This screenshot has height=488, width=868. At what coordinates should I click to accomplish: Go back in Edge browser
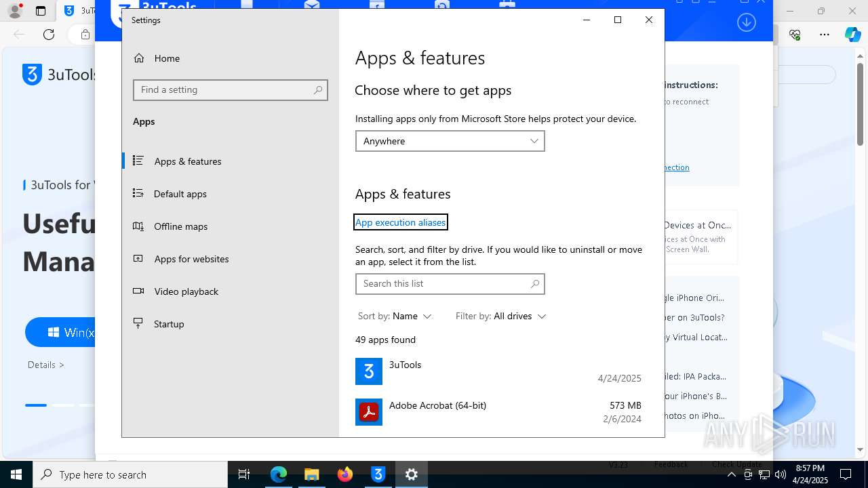(x=19, y=35)
